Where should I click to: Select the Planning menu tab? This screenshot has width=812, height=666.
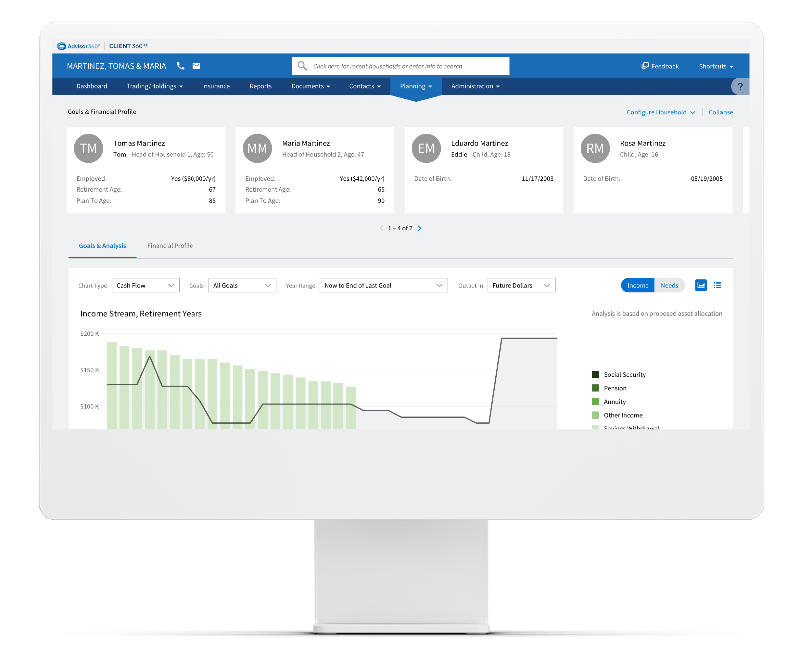tap(414, 86)
